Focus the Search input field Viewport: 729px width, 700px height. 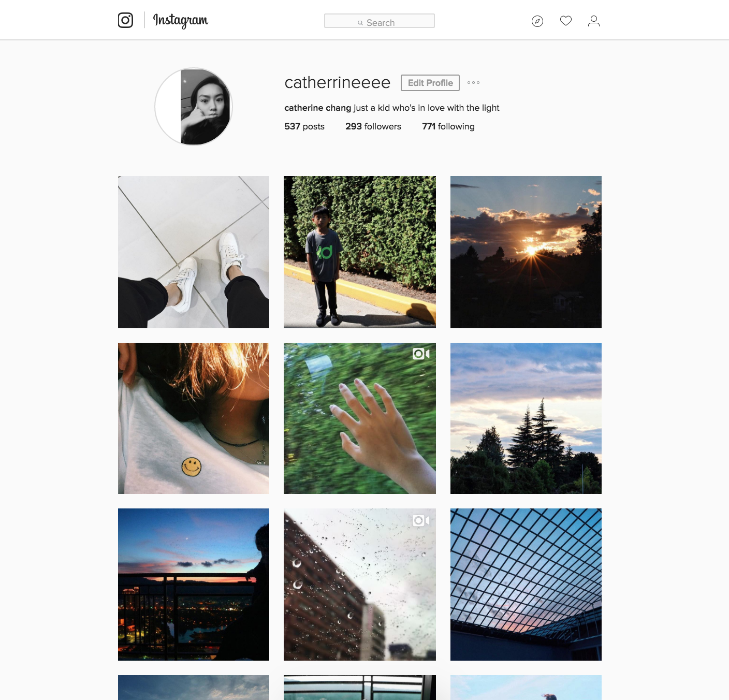pyautogui.click(x=380, y=21)
